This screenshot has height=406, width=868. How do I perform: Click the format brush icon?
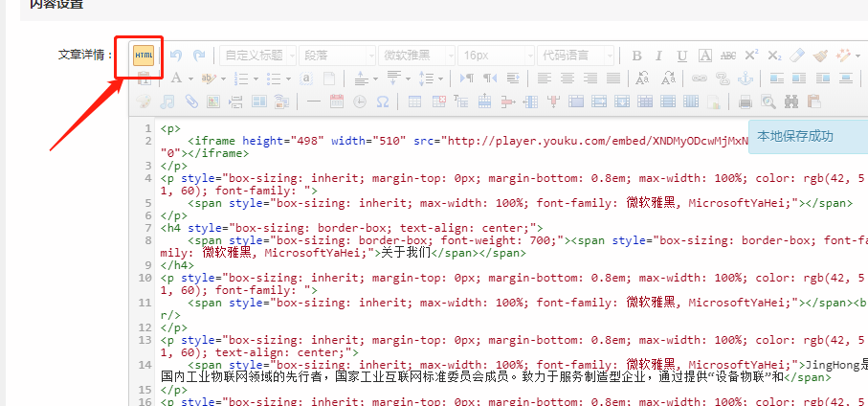pos(821,56)
